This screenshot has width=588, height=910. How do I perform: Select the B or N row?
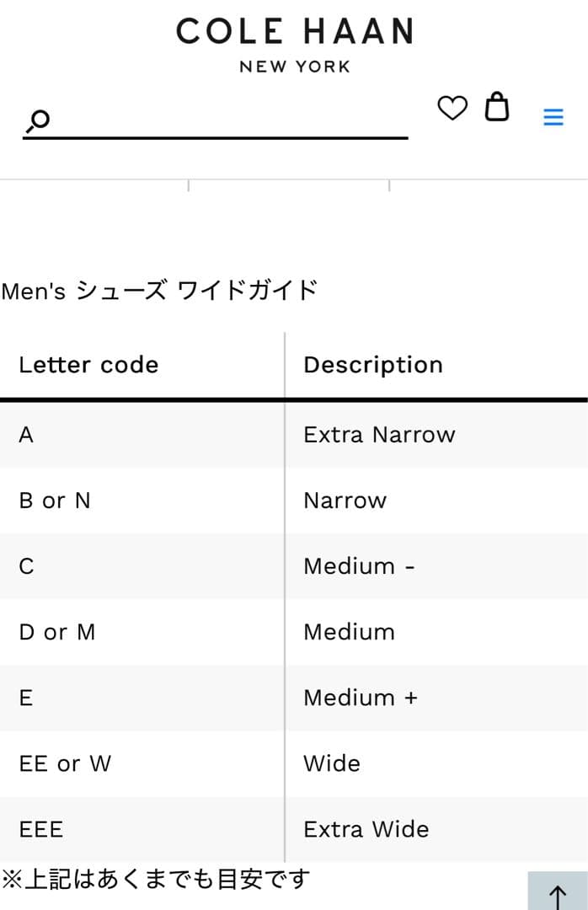tap(55, 500)
